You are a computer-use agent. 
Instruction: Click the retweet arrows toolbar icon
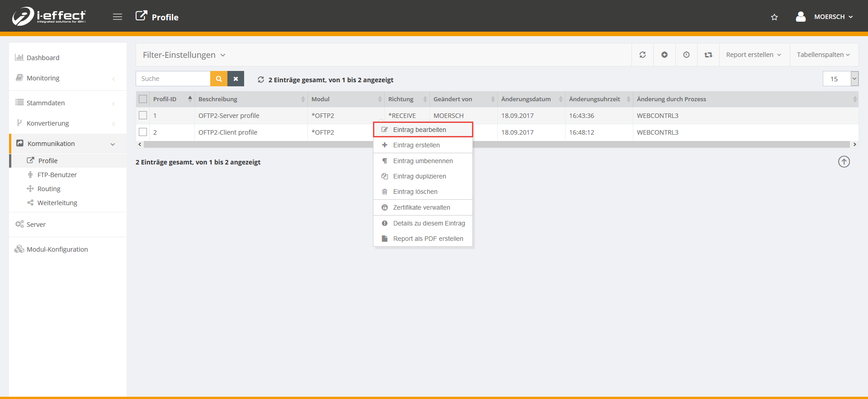click(x=708, y=55)
